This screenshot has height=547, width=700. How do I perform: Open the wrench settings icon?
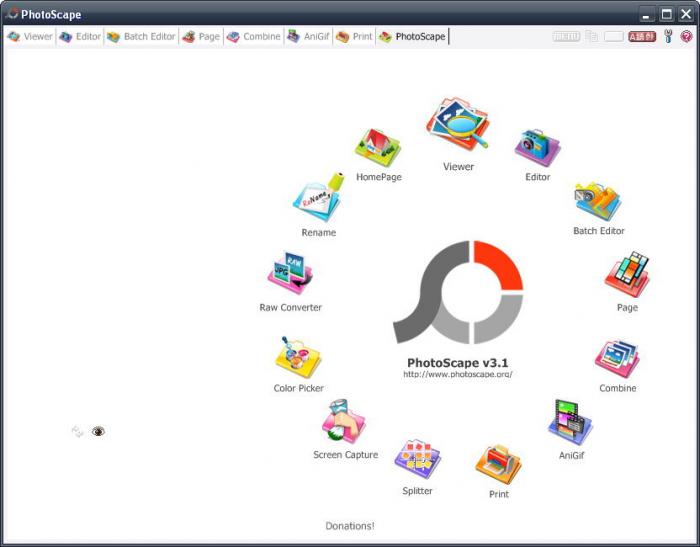[x=668, y=37]
